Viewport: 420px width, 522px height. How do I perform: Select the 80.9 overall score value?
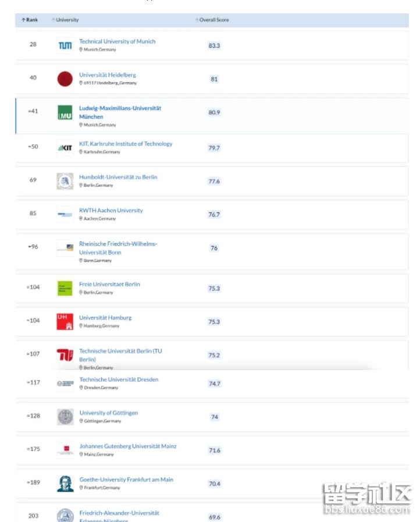[x=214, y=112]
